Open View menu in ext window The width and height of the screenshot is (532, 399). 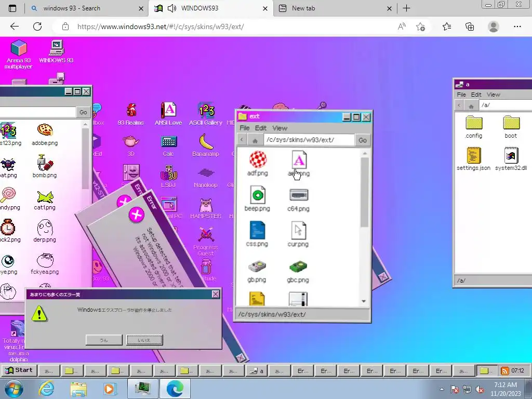point(280,128)
